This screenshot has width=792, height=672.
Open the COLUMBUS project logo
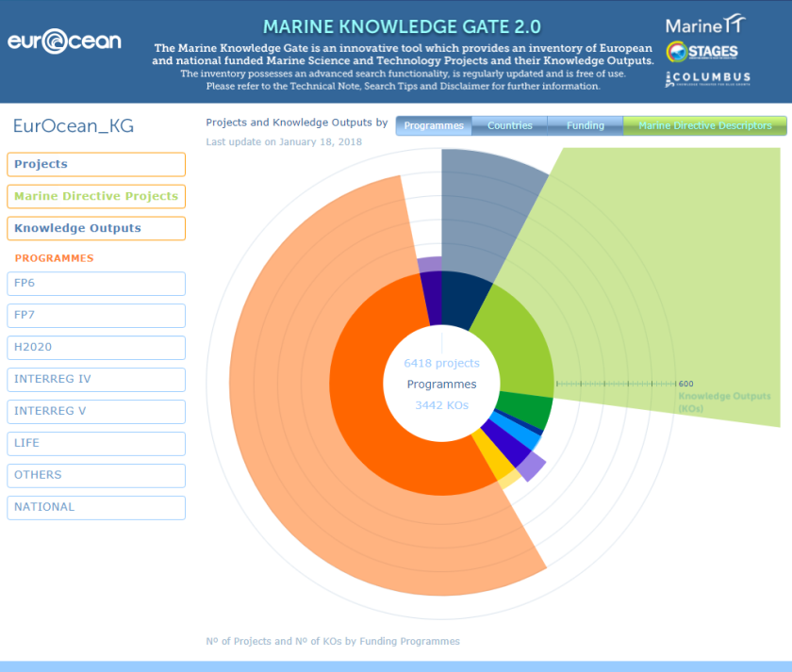708,79
